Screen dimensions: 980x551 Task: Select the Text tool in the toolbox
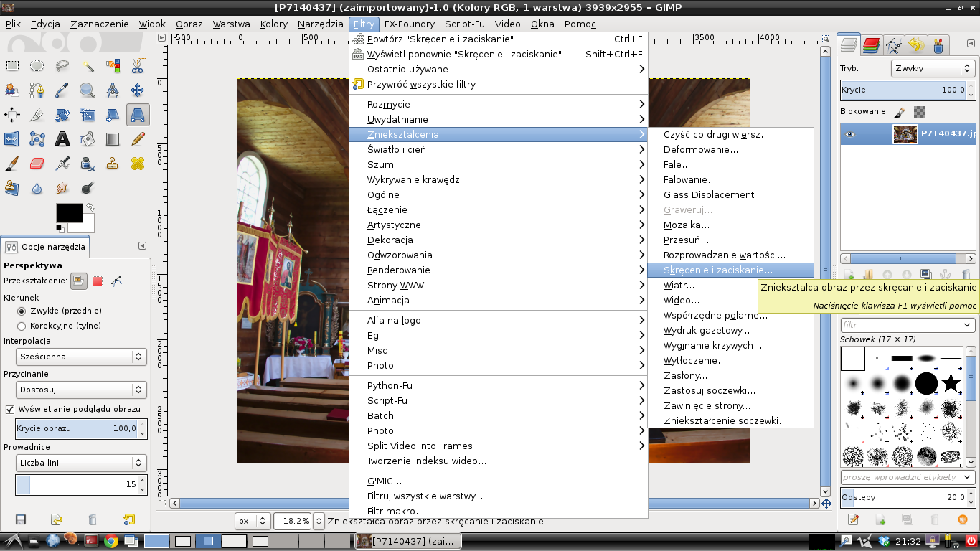[62, 139]
